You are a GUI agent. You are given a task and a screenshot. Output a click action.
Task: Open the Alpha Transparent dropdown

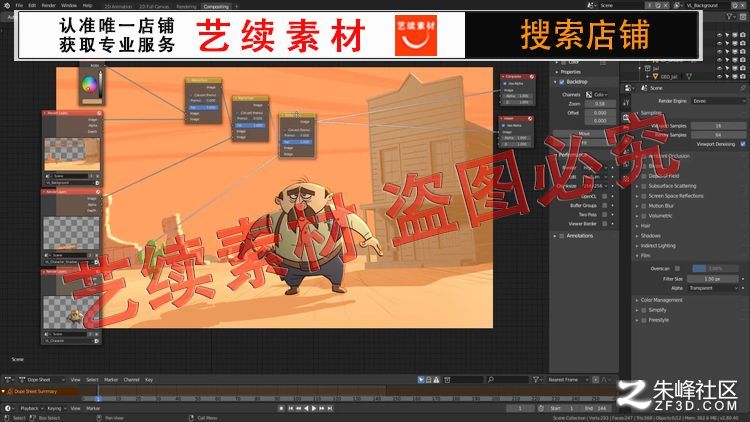coord(713,288)
